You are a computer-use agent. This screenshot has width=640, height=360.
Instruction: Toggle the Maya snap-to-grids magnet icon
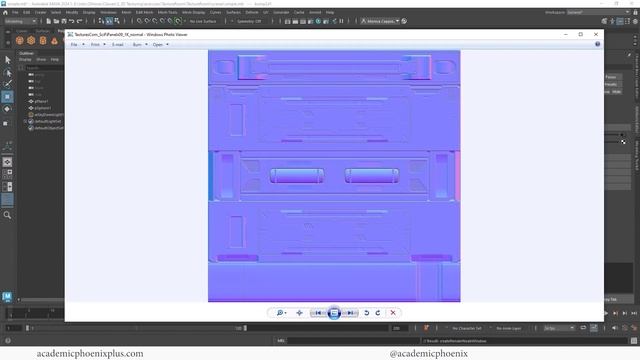click(139, 21)
